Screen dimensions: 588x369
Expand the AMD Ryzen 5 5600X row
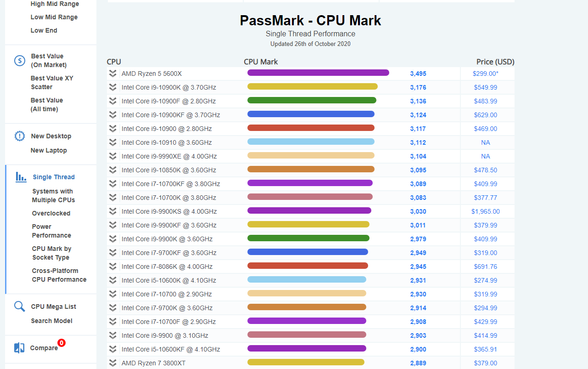pos(113,74)
